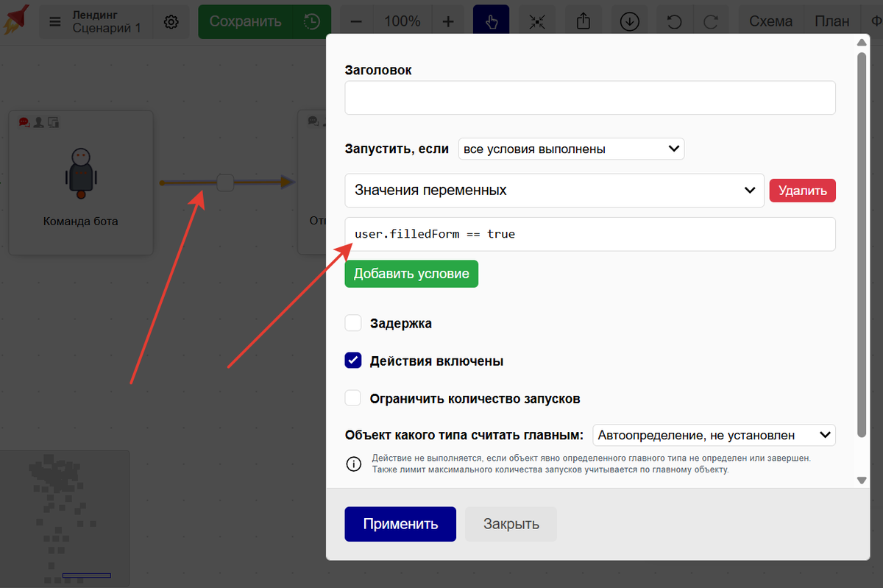Open the 'Значения переменных' dropdown

click(554, 190)
